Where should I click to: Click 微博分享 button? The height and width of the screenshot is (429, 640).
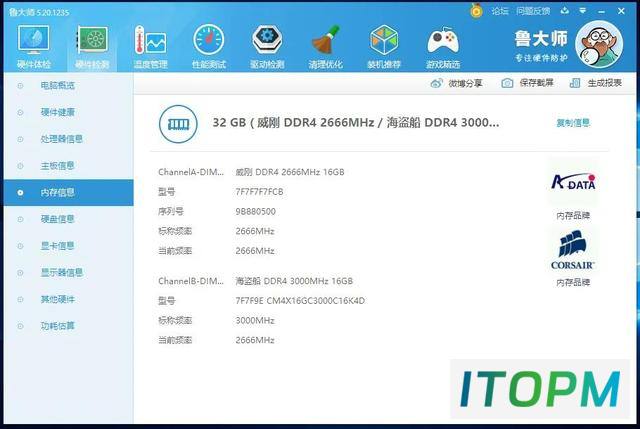point(456,83)
